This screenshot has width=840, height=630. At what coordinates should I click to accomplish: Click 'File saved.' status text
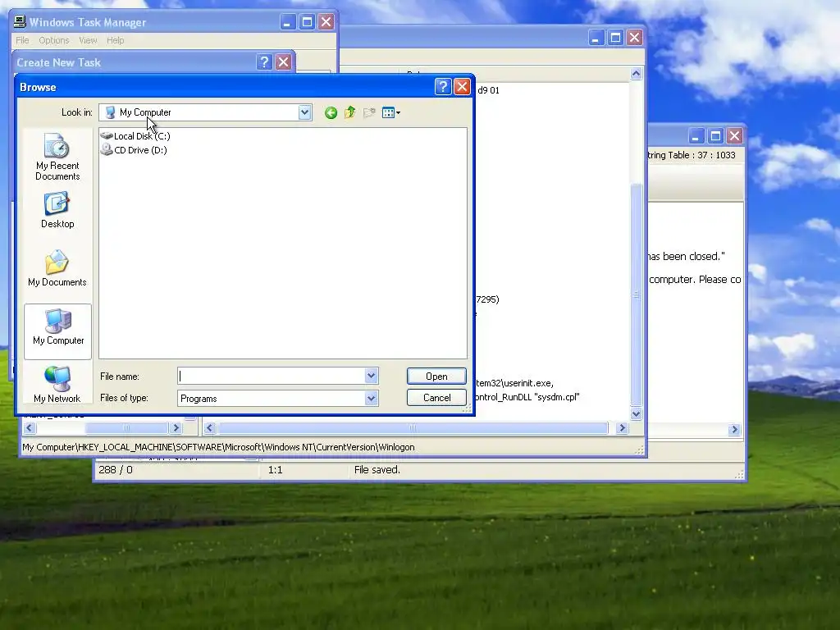pyautogui.click(x=377, y=470)
